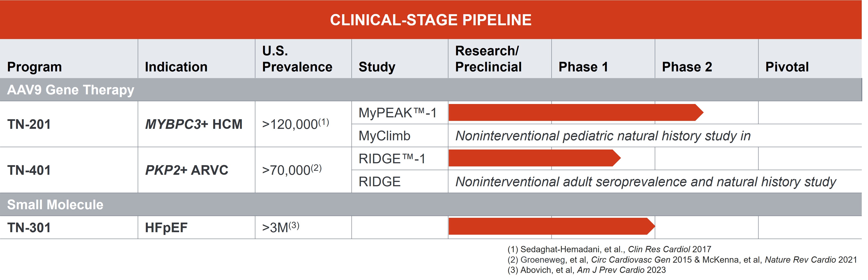Click the Sedaghat-Hemadani footnote reference
The height and width of the screenshot is (280, 868).
609,249
